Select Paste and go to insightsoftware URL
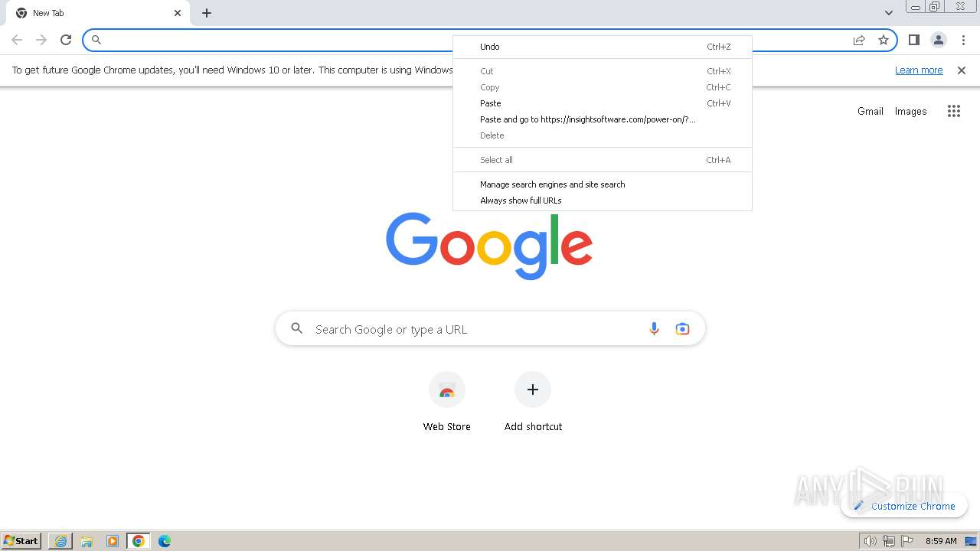This screenshot has height=551, width=980. coord(603,119)
